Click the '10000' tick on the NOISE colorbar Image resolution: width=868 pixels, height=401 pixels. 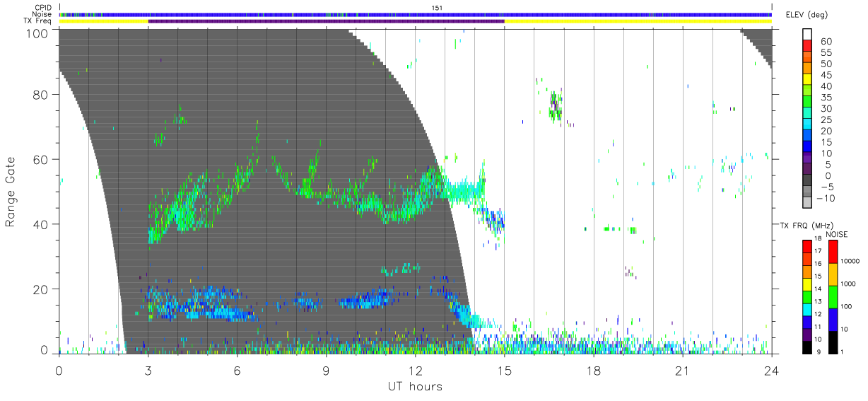tap(850, 261)
